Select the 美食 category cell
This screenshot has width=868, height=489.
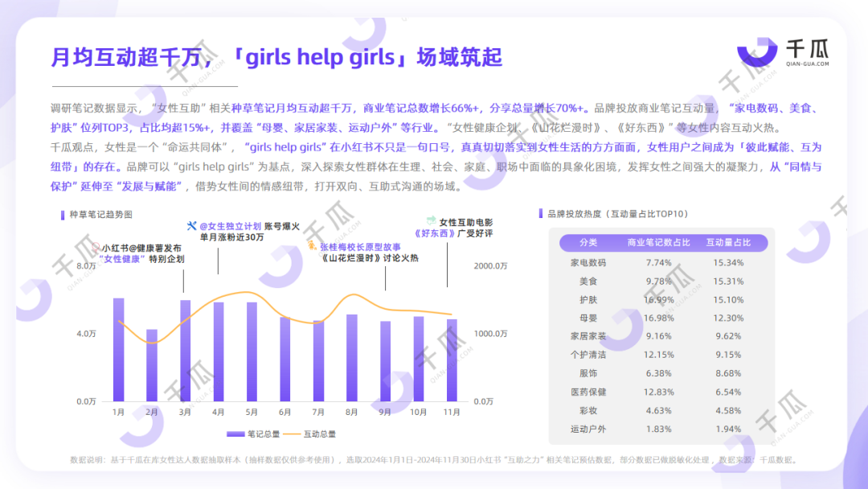[588, 281]
